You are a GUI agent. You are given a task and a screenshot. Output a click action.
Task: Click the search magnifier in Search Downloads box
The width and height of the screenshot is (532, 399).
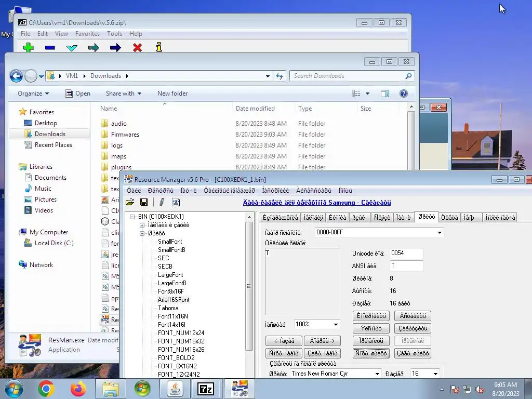point(408,76)
